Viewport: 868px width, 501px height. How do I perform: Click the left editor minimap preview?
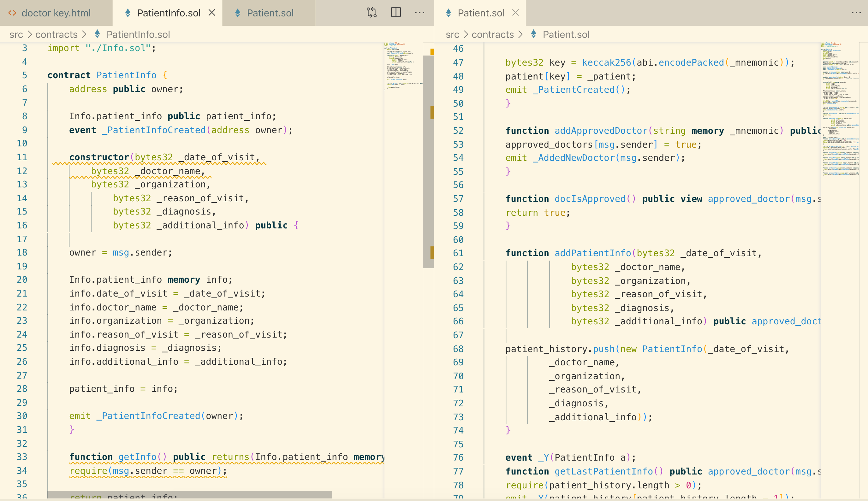click(403, 66)
